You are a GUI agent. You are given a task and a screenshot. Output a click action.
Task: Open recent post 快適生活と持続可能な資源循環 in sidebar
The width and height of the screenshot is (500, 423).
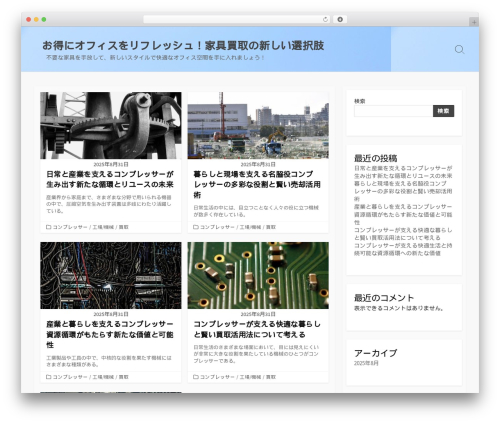click(x=403, y=249)
